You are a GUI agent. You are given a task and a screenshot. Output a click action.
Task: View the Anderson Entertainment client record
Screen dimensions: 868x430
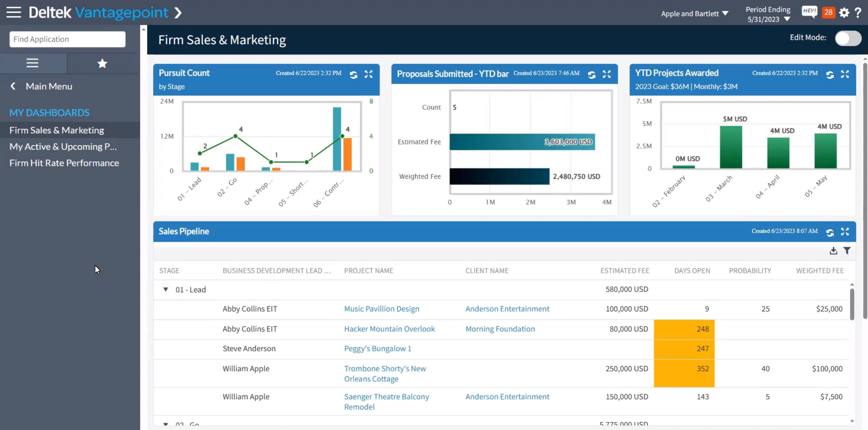click(507, 309)
